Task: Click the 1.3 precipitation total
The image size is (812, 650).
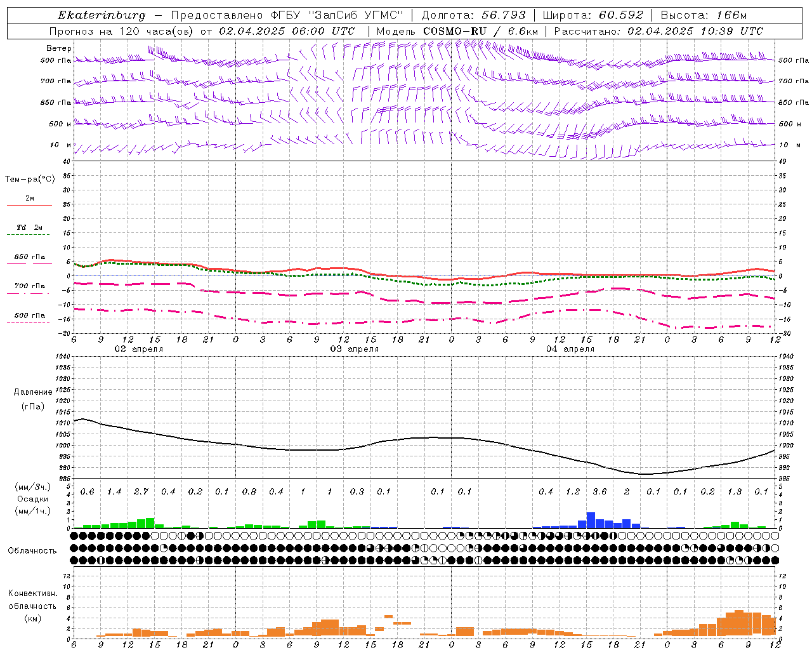Action: pos(735,492)
